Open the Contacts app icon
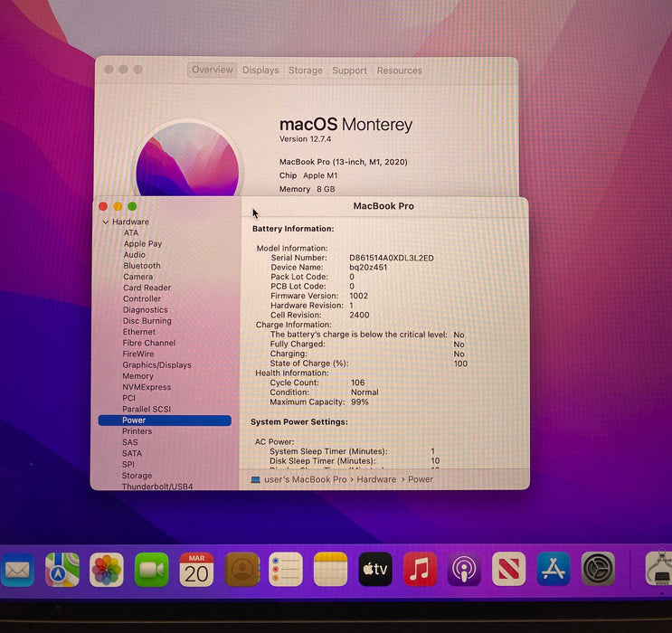The height and width of the screenshot is (633, 672). pyautogui.click(x=242, y=570)
